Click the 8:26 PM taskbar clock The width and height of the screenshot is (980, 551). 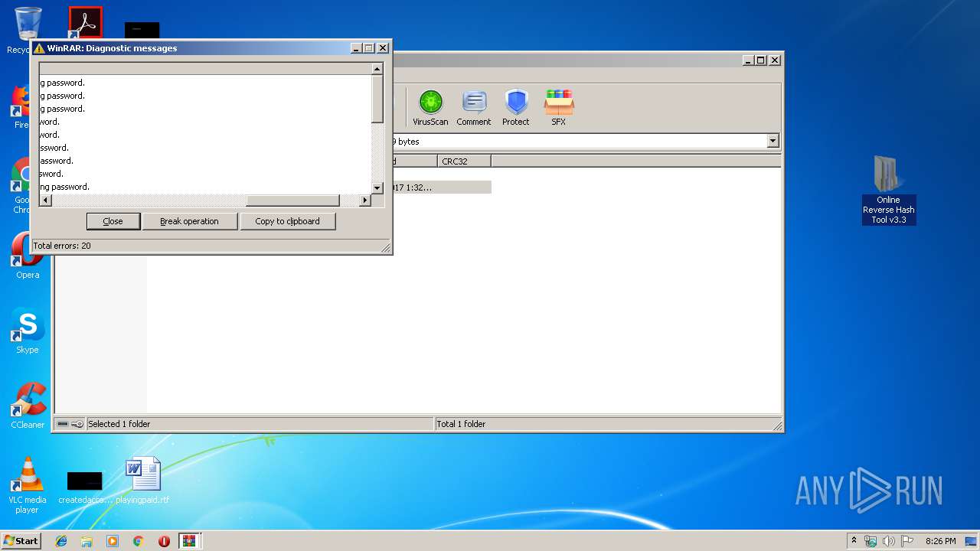[940, 541]
